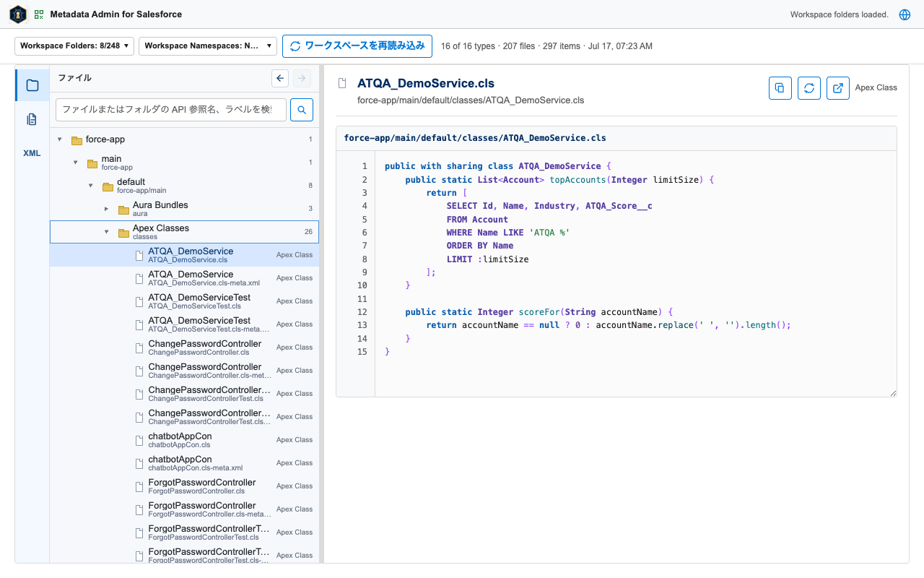Click the ワークスペースを再読み込み button

357,46
